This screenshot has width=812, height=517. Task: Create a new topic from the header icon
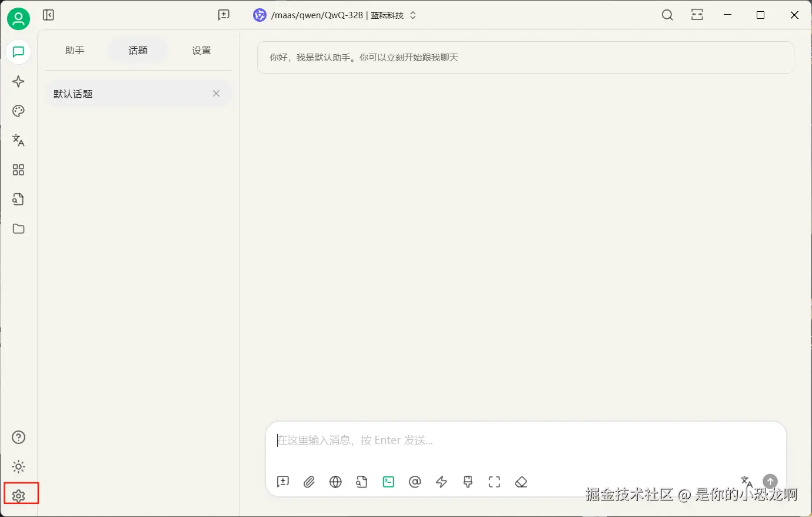click(224, 15)
